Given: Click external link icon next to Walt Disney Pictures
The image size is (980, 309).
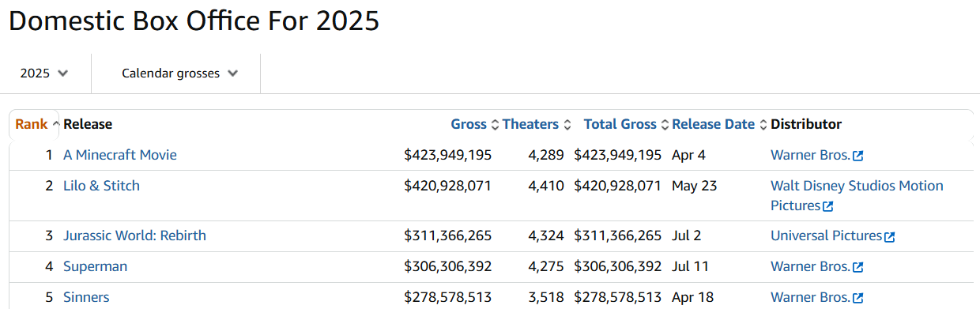Looking at the screenshot, I should 828,206.
